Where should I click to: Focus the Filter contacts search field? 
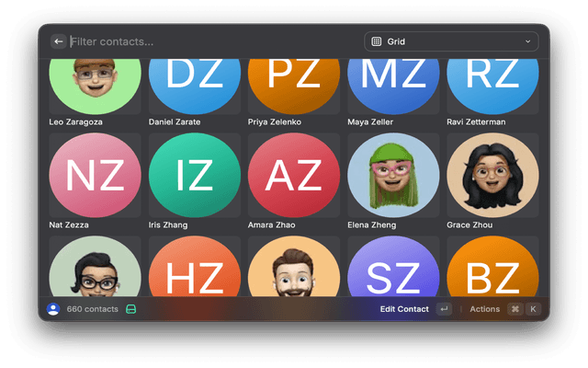click(x=211, y=41)
